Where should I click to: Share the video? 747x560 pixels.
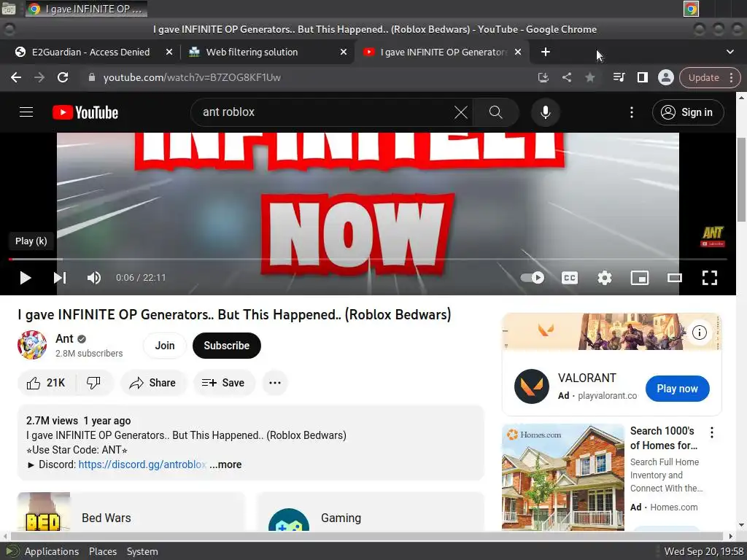153,383
